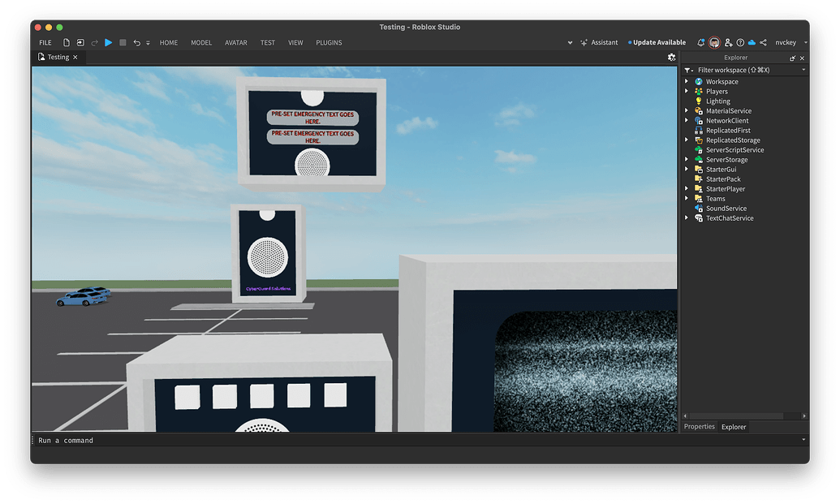Select Lighting in the Explorer
This screenshot has width=840, height=504.
(718, 101)
